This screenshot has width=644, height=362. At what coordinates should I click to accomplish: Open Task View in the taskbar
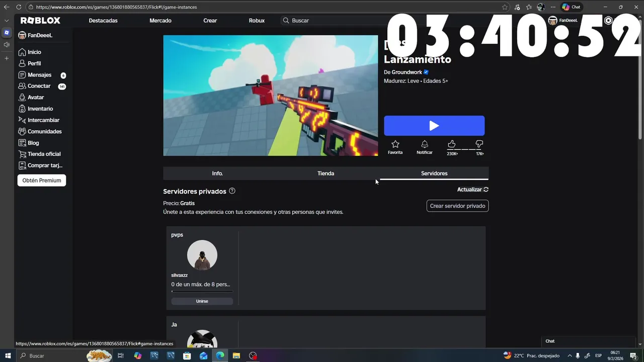point(121,355)
